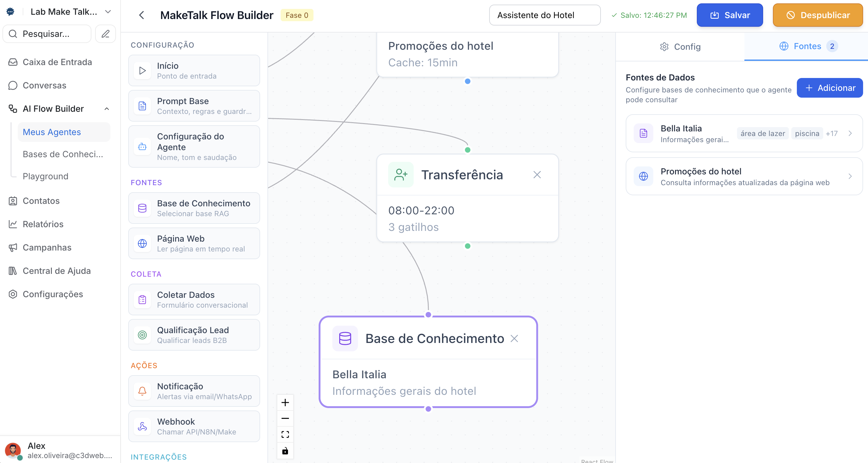Expand the Bella Italia data source
The image size is (868, 463).
(x=850, y=134)
